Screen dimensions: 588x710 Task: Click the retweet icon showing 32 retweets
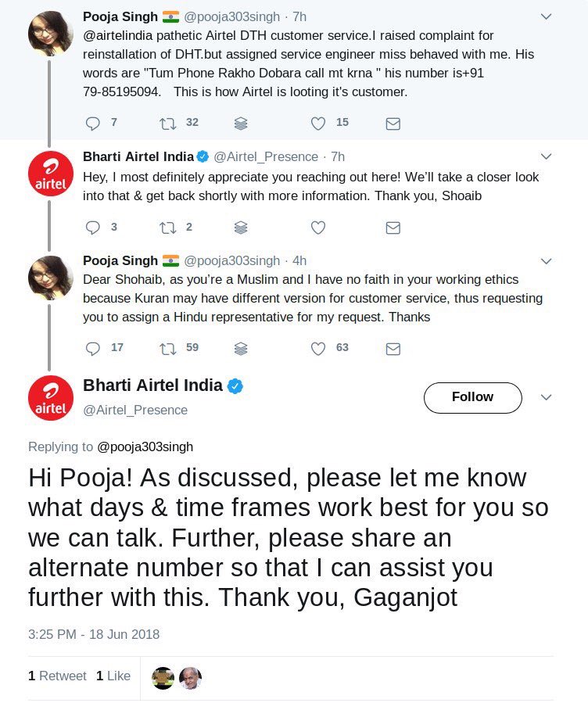point(167,123)
